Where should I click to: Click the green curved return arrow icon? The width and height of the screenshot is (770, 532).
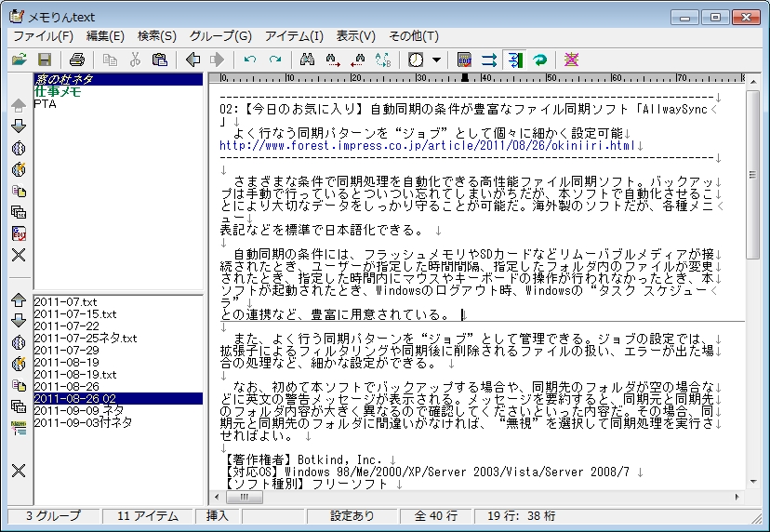[x=539, y=60]
